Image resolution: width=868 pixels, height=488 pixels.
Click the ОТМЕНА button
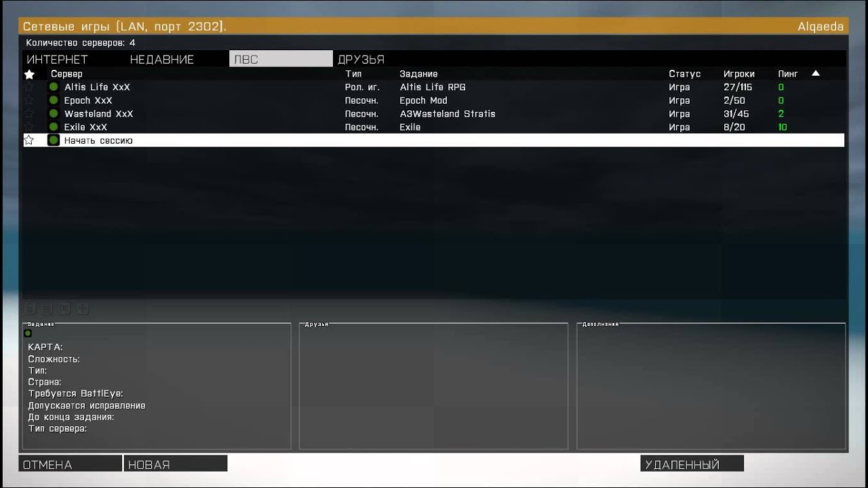point(71,464)
